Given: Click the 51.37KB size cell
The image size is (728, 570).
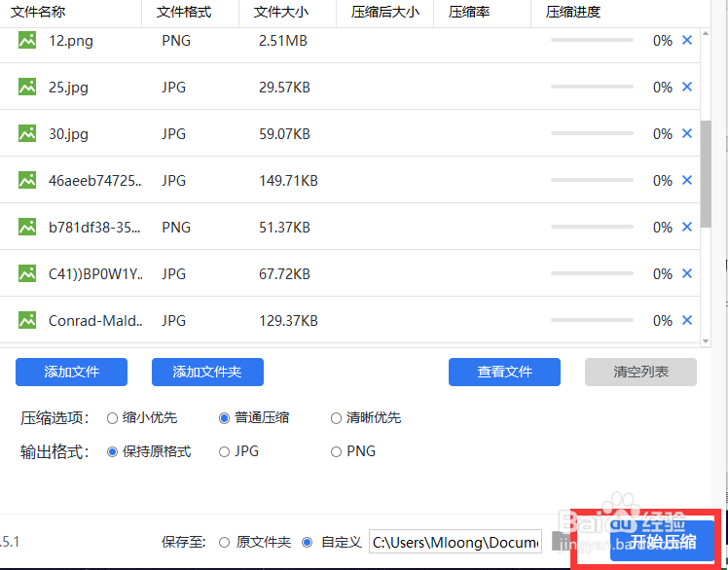Looking at the screenshot, I should point(284,227).
